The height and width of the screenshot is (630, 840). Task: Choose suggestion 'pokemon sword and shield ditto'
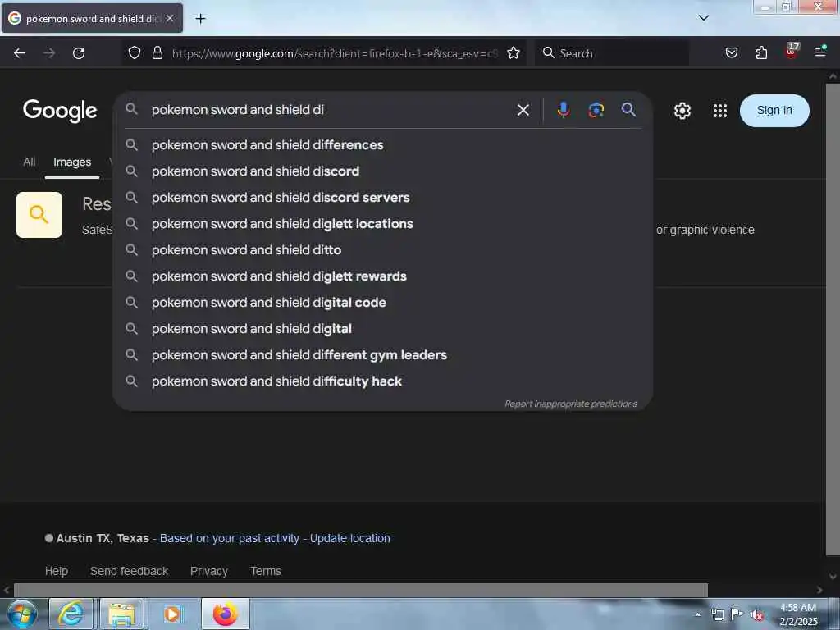point(382,250)
